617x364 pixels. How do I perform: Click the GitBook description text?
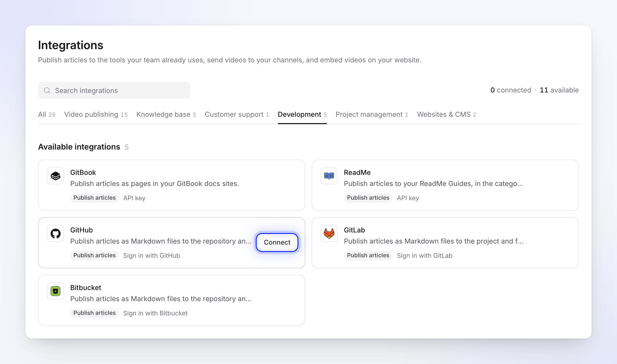(x=155, y=184)
